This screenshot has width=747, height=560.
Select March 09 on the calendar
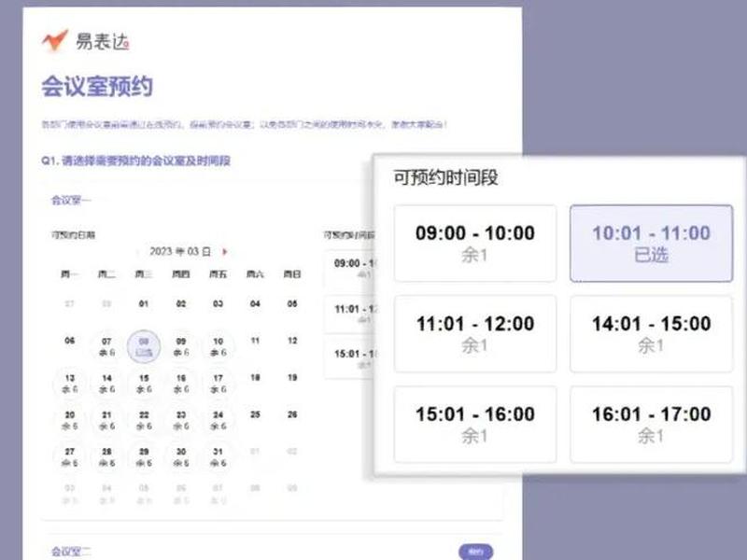coord(181,346)
